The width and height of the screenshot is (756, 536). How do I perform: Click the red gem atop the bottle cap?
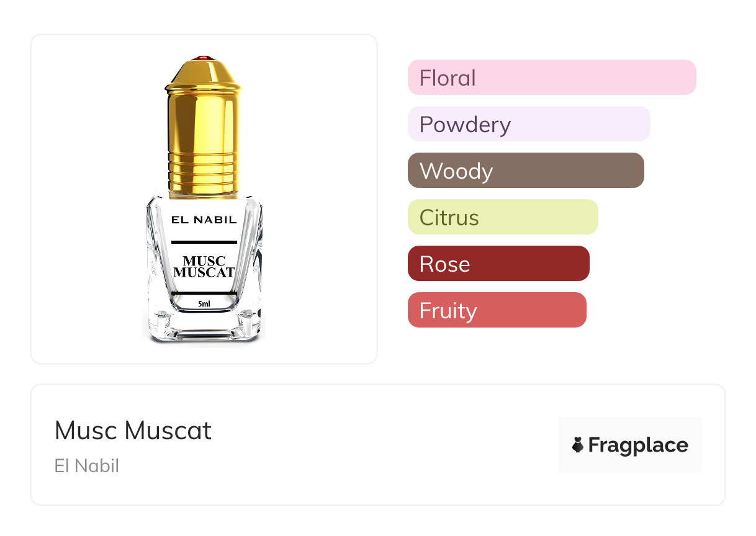tap(204, 59)
